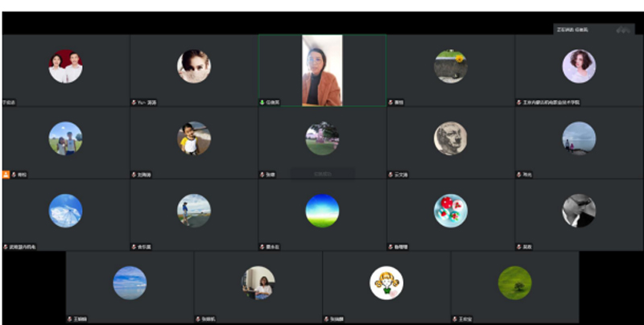
Task: Select the cartoon girl with pigtails avatar
Action: coord(386,283)
